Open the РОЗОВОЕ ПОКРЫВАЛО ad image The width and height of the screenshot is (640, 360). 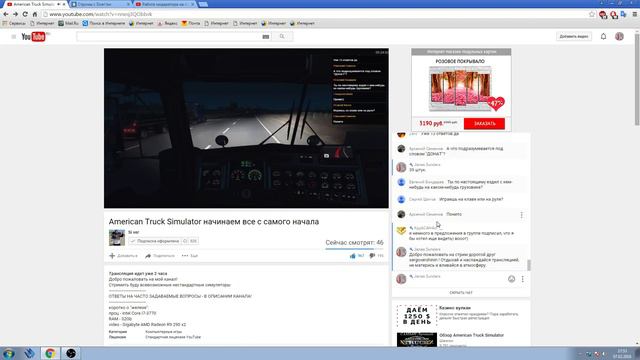pyautogui.click(x=460, y=89)
